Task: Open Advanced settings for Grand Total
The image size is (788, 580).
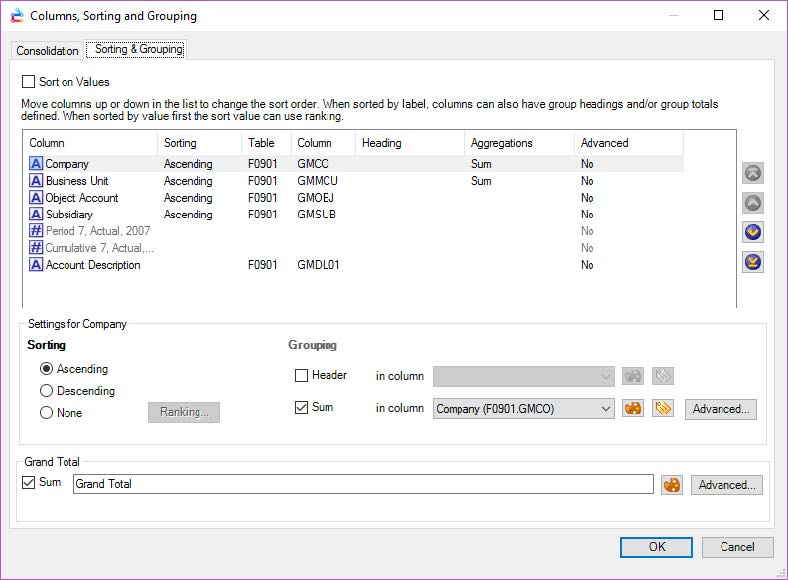Action: pyautogui.click(x=727, y=484)
